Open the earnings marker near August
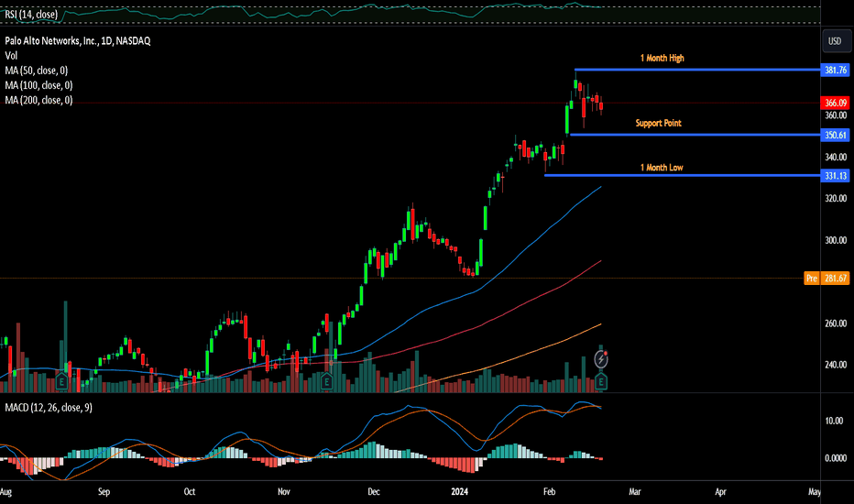The image size is (854, 504). click(61, 382)
